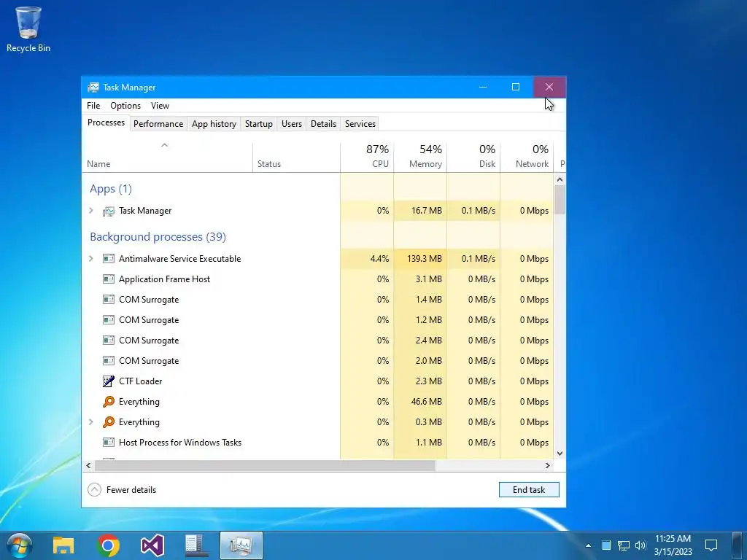Click the End task button
This screenshot has width=747, height=560.
click(529, 489)
